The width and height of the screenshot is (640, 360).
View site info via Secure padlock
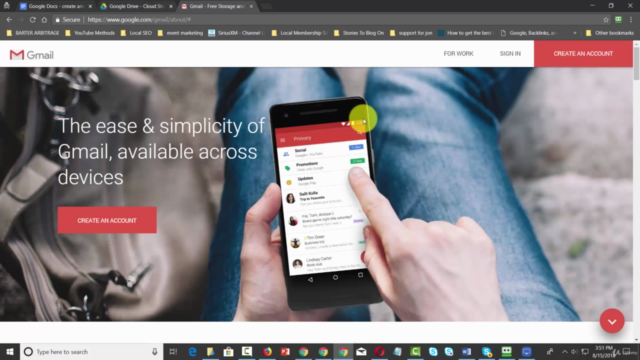coord(68,20)
